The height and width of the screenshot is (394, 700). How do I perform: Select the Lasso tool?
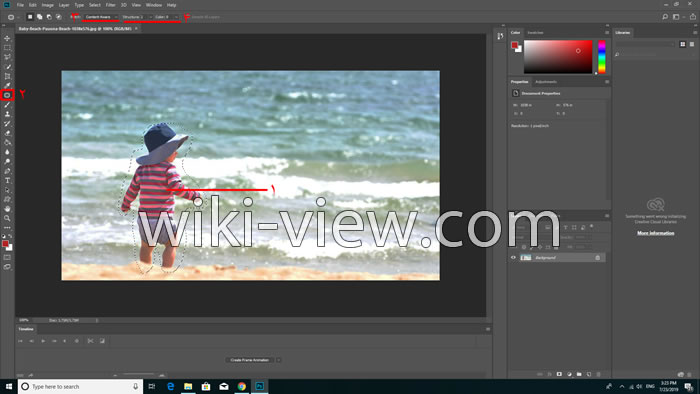(7, 57)
